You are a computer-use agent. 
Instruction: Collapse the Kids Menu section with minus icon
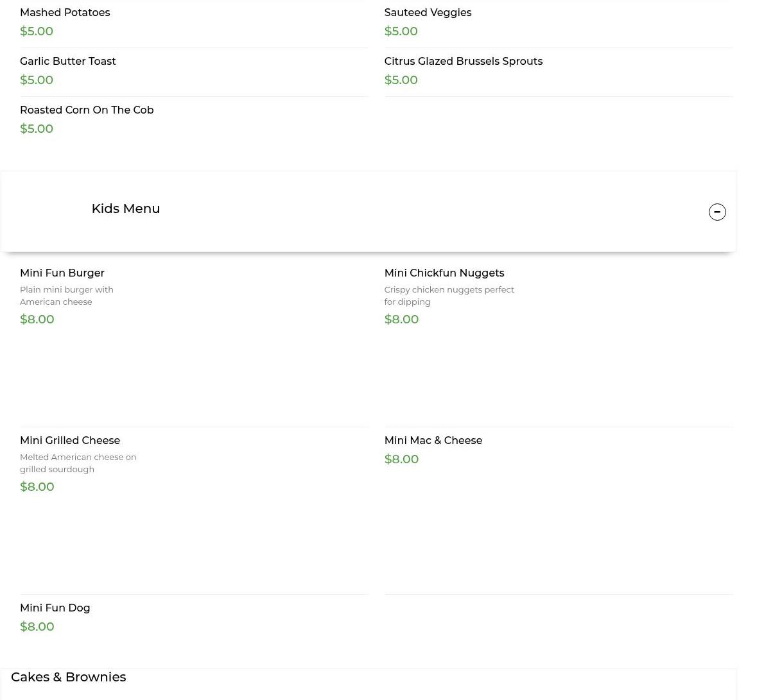tap(717, 212)
